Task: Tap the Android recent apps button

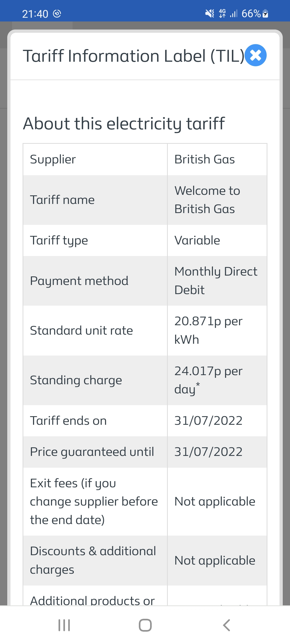Action: coord(64,625)
